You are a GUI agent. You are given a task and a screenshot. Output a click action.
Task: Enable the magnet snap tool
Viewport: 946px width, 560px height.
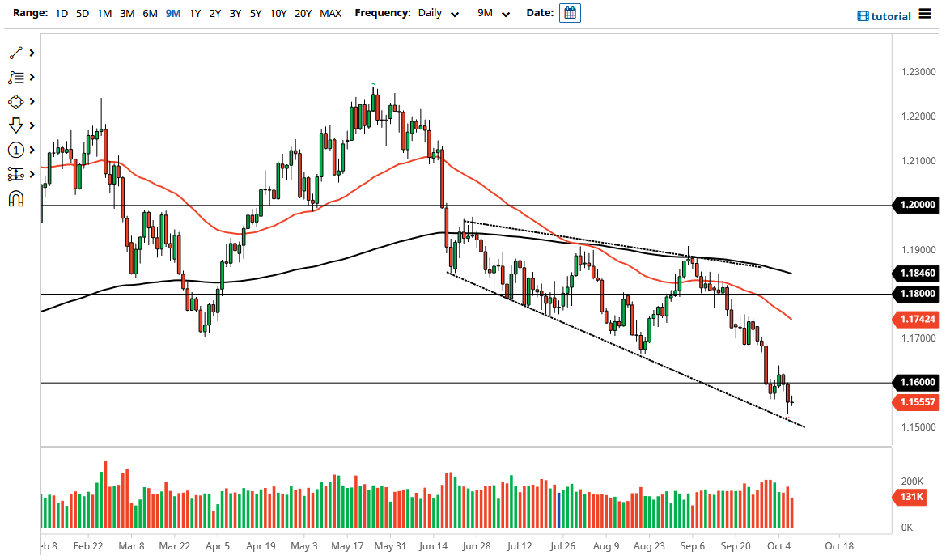tap(15, 198)
